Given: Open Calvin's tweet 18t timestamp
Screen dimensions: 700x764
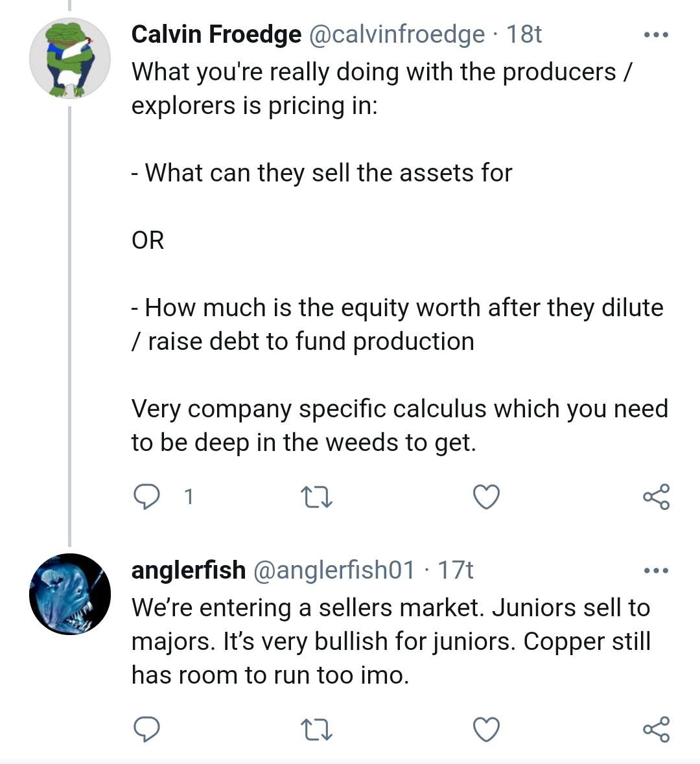Looking at the screenshot, I should [x=524, y=34].
